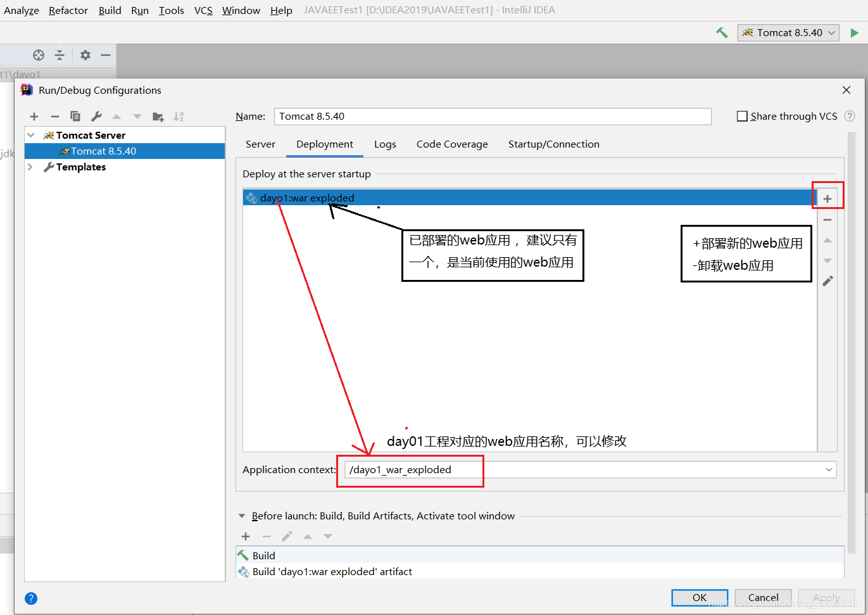
Task: Move configuration down in left toolbar
Action: click(137, 117)
